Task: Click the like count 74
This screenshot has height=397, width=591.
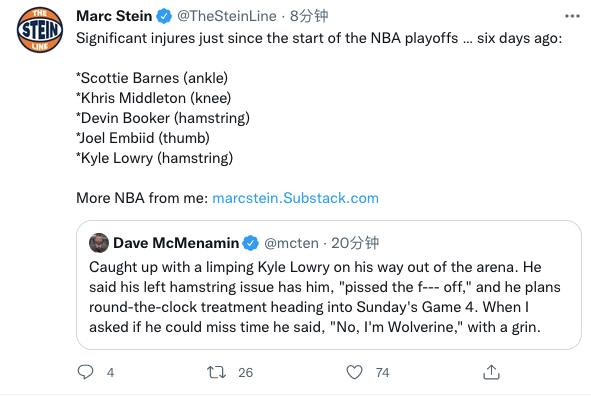Action: [x=382, y=372]
